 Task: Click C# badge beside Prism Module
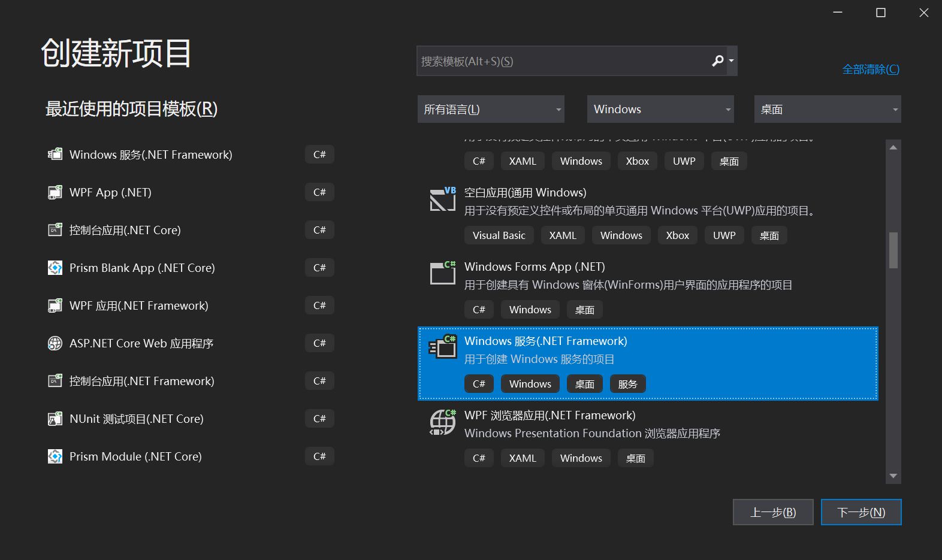click(x=319, y=456)
